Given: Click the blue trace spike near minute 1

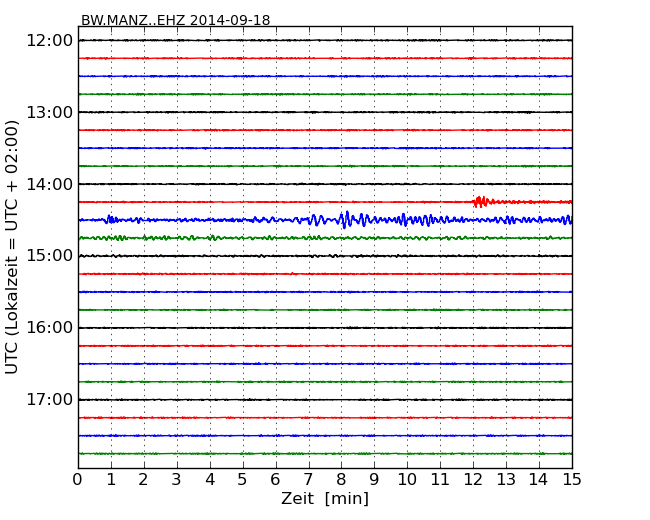Looking at the screenshot, I should click(110, 219).
